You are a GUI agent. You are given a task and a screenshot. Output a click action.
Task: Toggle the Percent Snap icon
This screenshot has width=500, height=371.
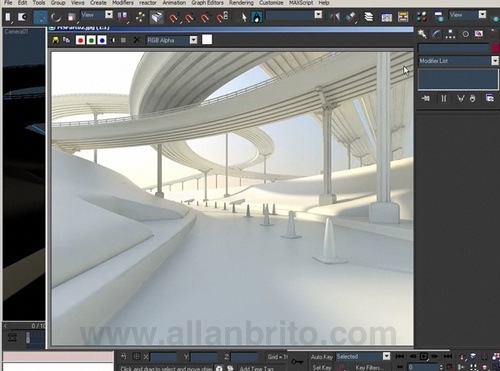(x=205, y=17)
